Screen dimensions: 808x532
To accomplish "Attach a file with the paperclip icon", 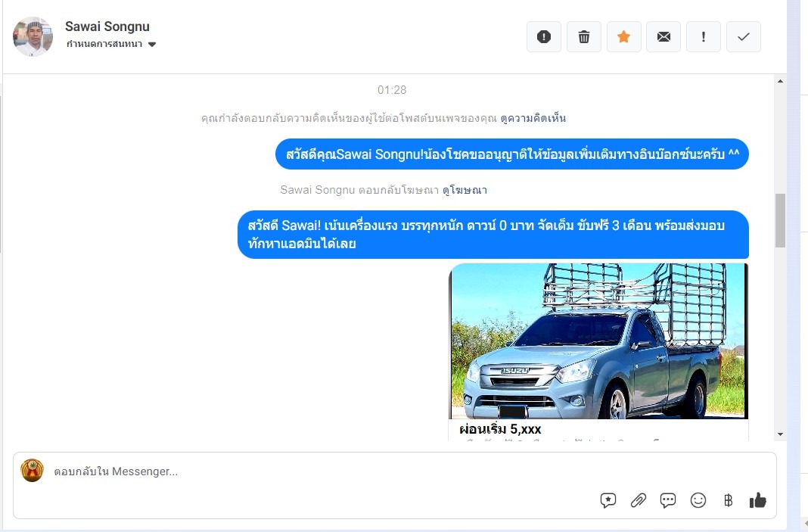I will (639, 500).
